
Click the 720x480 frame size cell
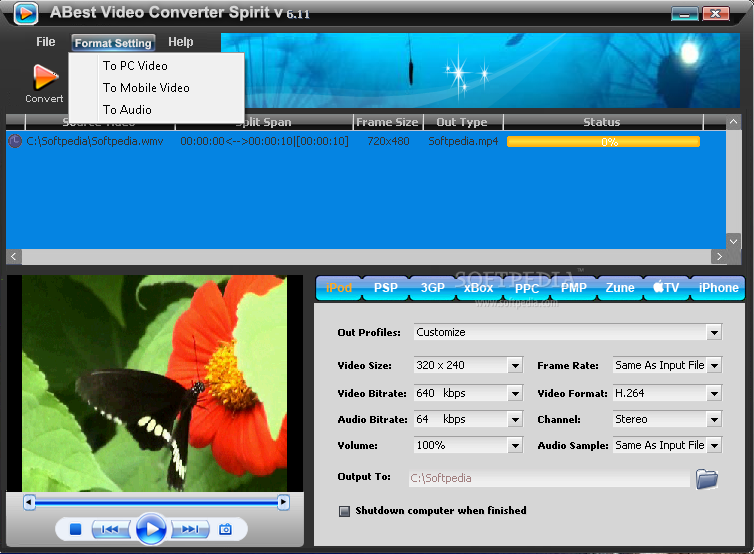[x=388, y=141]
